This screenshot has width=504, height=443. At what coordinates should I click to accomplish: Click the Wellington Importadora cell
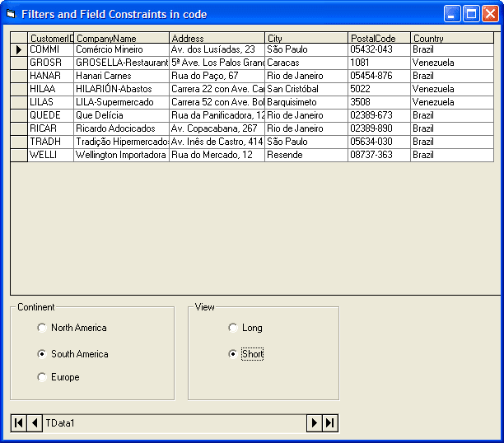pyautogui.click(x=122, y=156)
